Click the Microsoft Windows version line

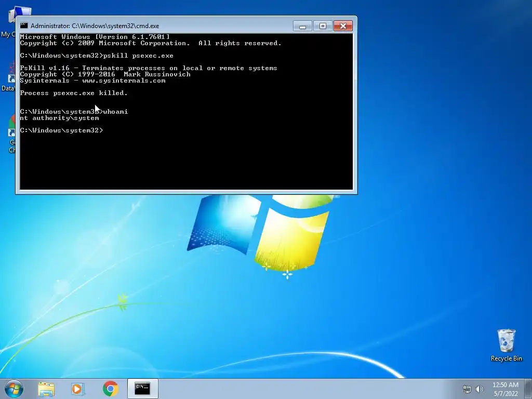(95, 37)
